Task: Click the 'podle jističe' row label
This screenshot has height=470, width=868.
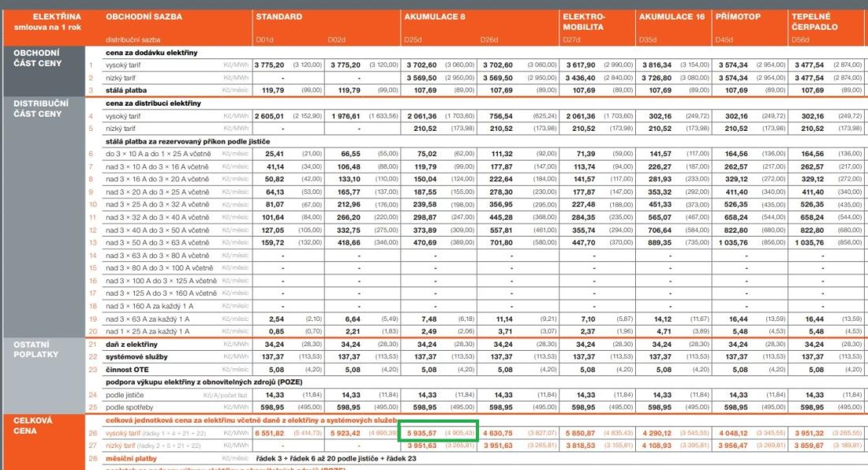Action: tap(125, 395)
